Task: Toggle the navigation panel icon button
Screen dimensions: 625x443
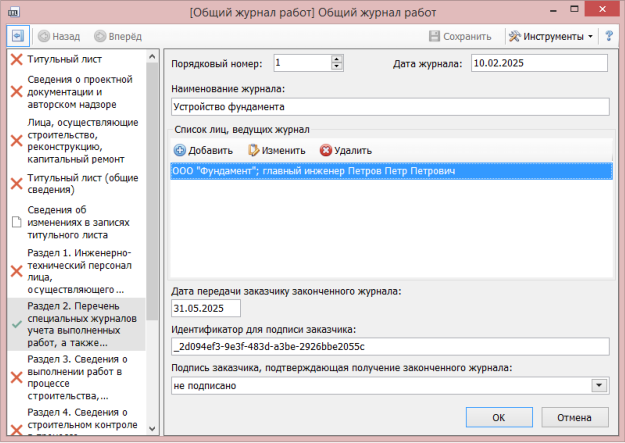Action: point(18,36)
